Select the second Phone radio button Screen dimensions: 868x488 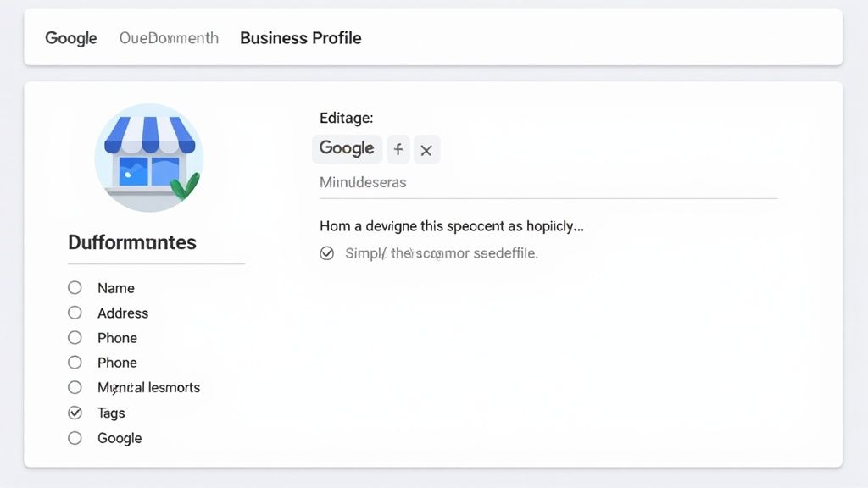pyautogui.click(x=75, y=362)
